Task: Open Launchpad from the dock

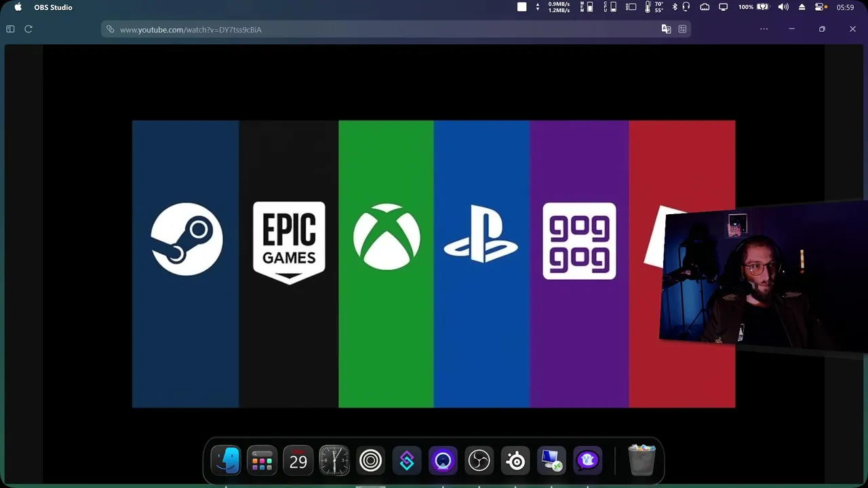Action: [x=262, y=461]
